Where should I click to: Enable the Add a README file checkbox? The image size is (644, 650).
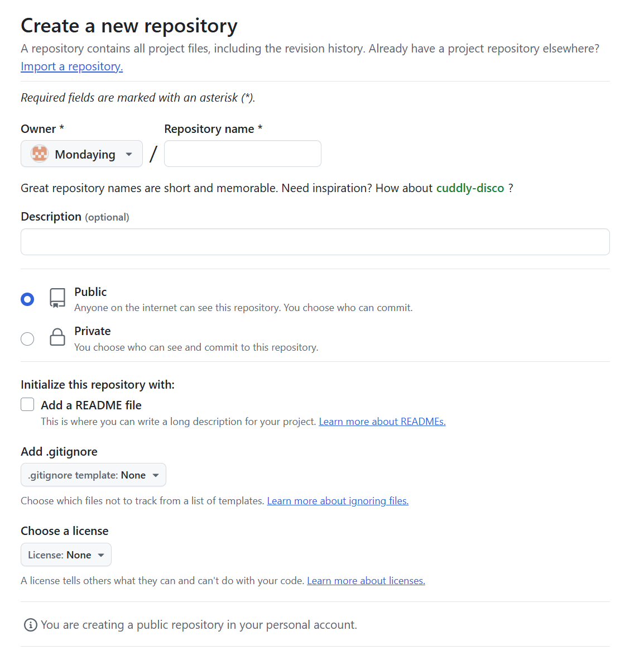(27, 405)
